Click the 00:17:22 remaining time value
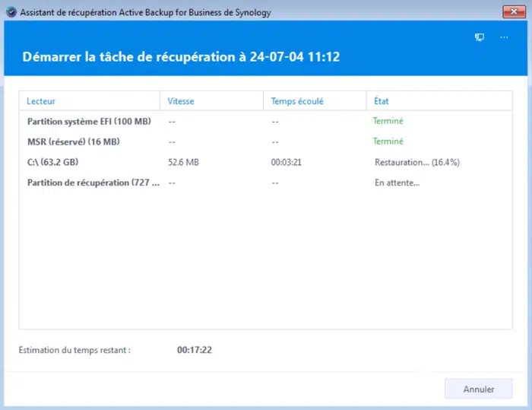The height and width of the screenshot is (410, 532). [x=195, y=350]
